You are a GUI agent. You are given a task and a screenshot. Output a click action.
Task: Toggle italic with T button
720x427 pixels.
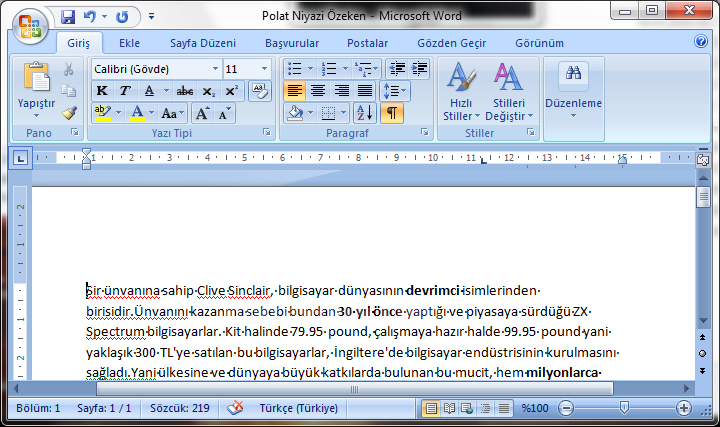point(124,91)
